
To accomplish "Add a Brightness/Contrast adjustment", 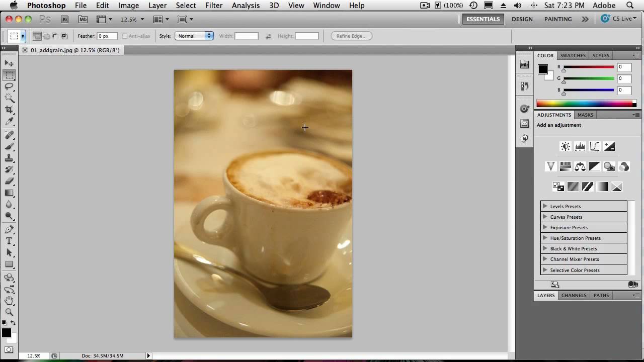I will click(x=566, y=146).
